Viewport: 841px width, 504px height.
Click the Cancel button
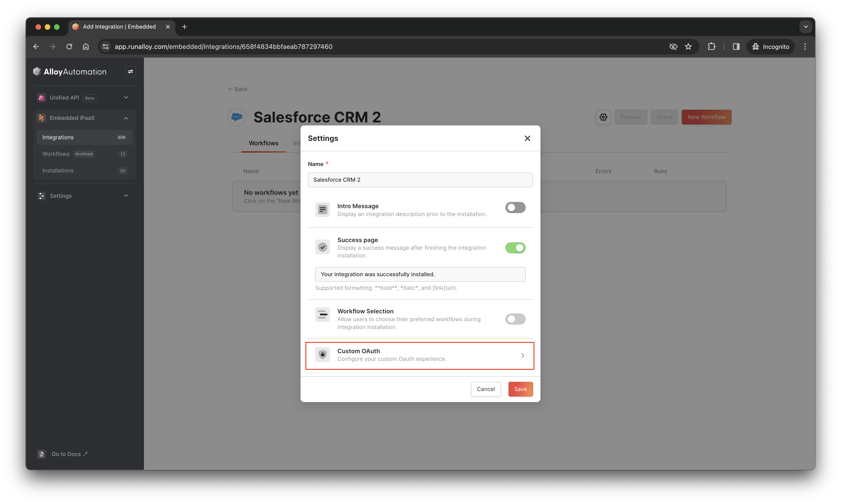click(486, 389)
